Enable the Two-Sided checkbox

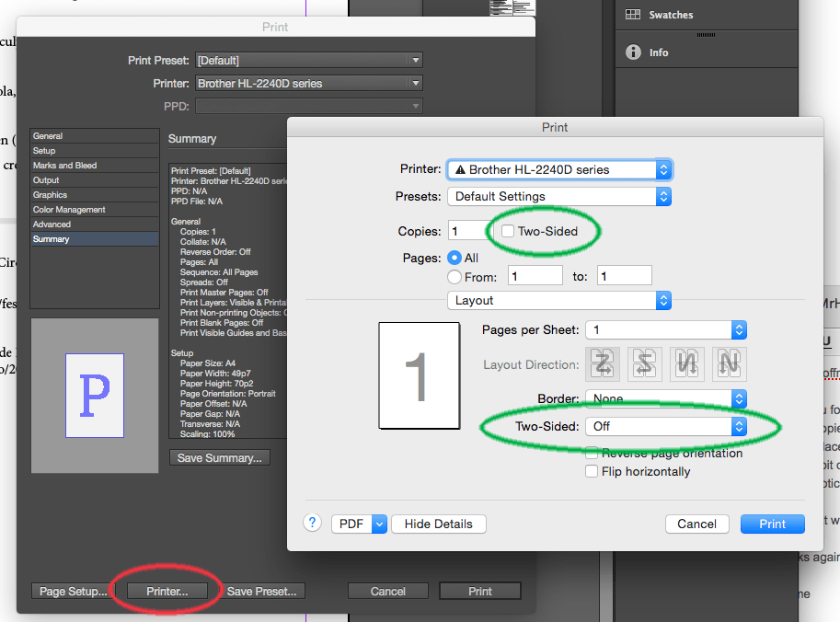[507, 231]
